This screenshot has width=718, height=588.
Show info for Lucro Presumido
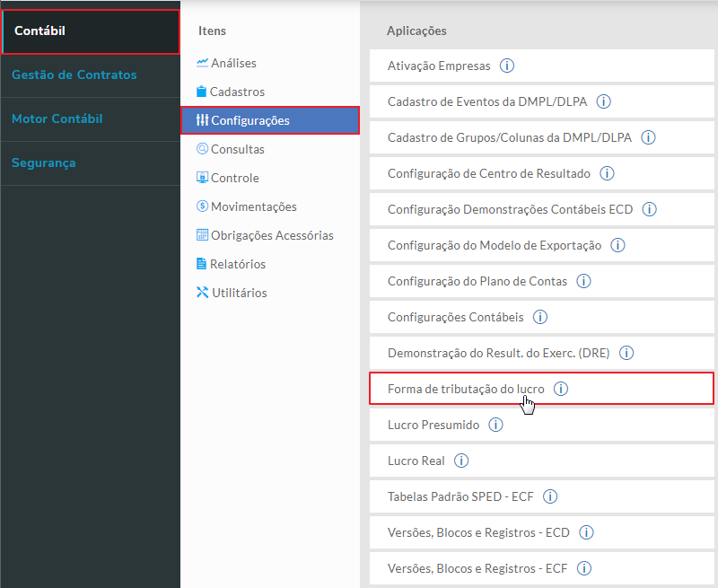point(495,425)
